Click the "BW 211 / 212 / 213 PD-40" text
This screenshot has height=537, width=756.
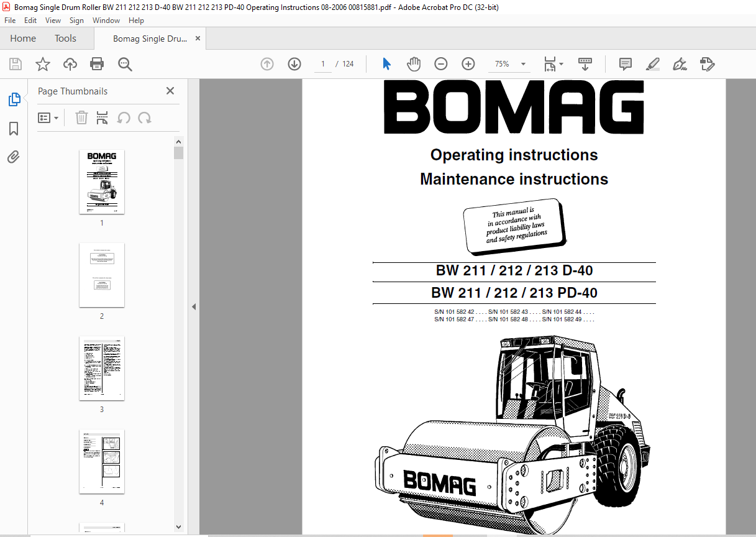[514, 293]
